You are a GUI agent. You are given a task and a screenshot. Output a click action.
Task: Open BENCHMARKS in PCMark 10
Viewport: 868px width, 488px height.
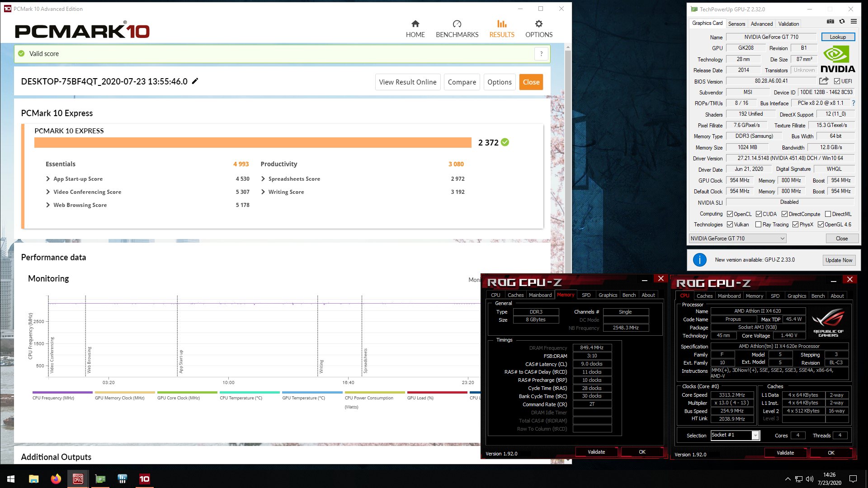pos(457,29)
